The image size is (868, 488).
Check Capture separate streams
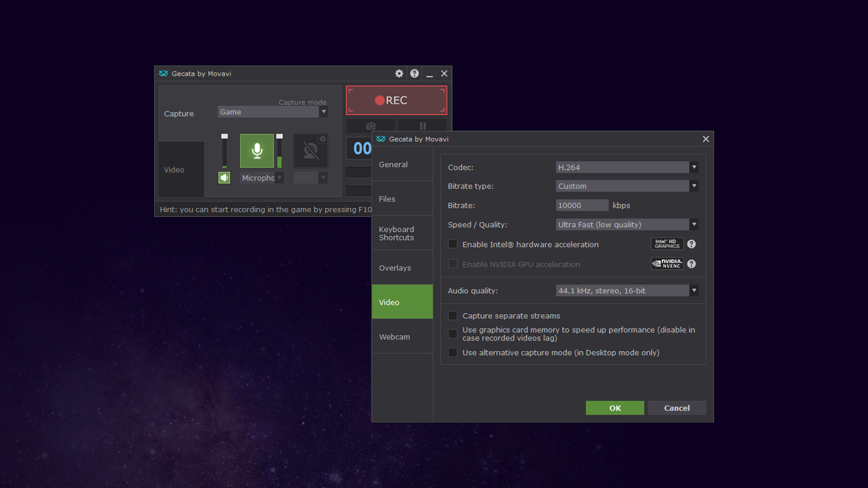(x=453, y=316)
